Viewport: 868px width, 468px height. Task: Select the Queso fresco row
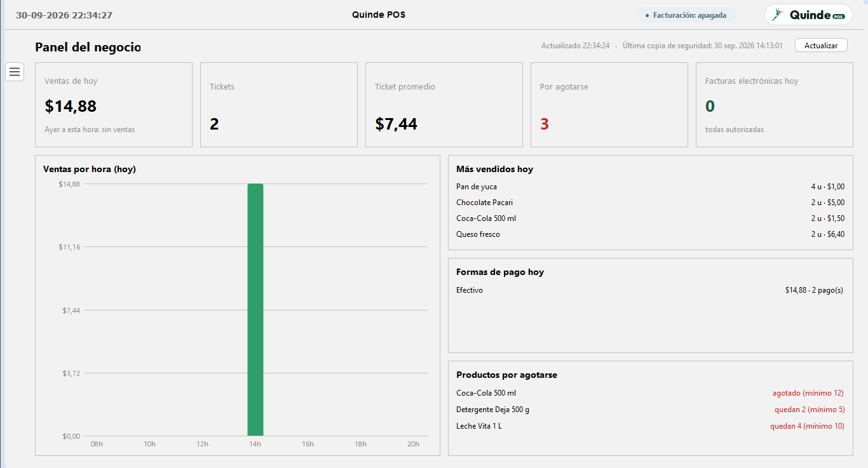tap(651, 234)
